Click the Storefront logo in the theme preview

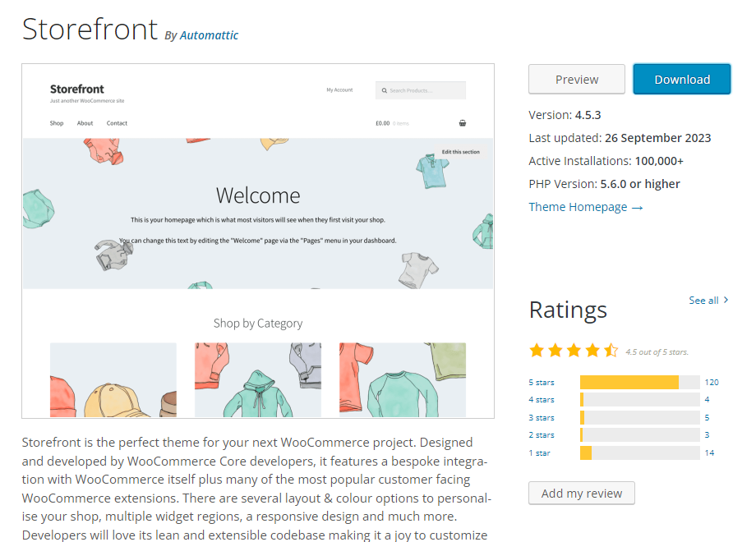pos(76,89)
